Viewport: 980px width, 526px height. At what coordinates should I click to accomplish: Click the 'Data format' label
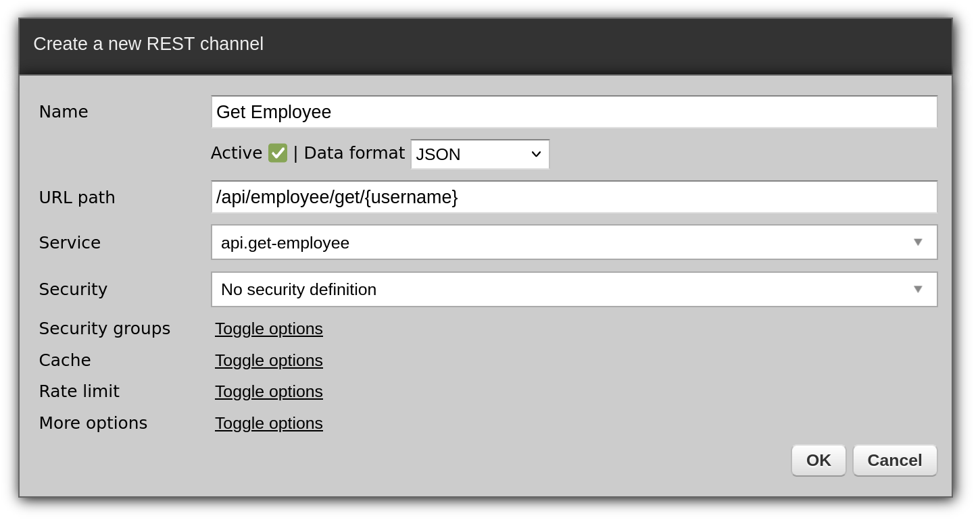354,153
